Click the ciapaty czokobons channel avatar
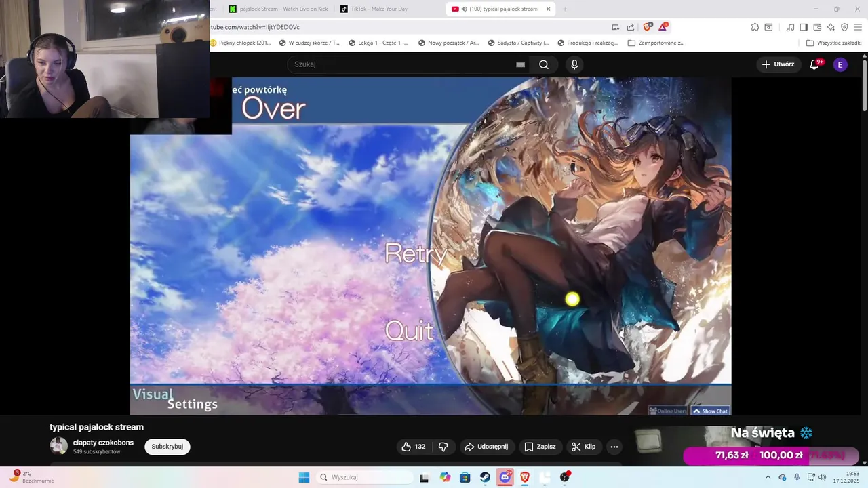 59,445
